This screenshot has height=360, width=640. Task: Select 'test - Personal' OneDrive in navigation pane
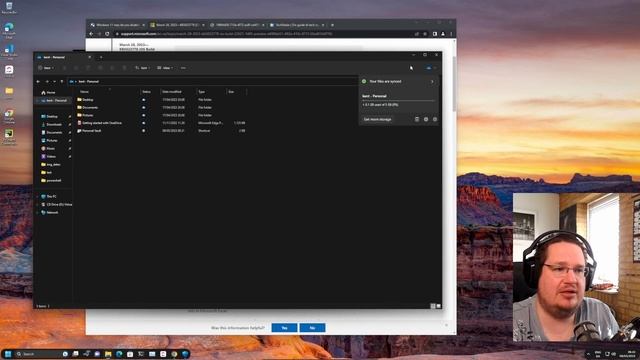pos(53,100)
